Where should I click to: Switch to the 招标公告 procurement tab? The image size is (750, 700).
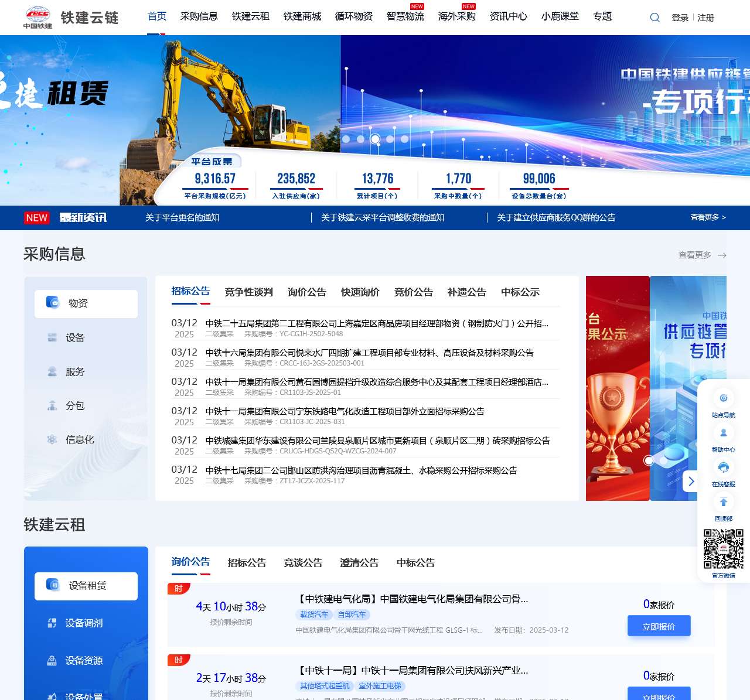click(191, 291)
